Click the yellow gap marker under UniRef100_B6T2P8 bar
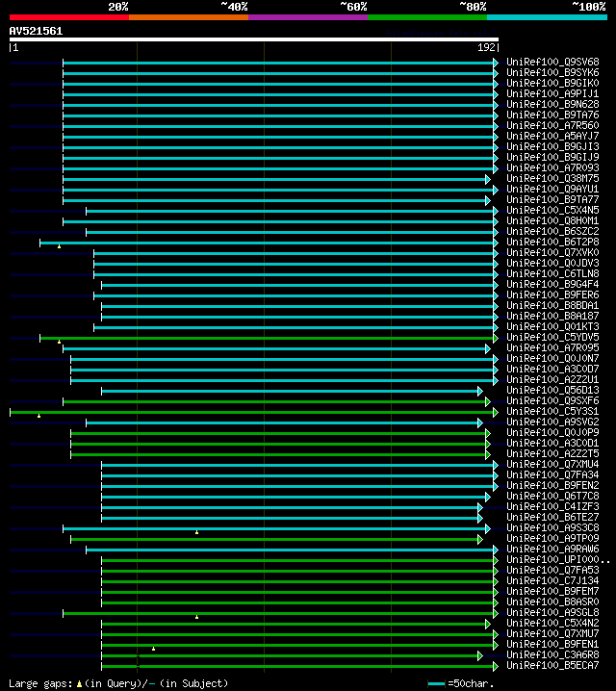Viewport: 616px width, 691px height. [59, 246]
